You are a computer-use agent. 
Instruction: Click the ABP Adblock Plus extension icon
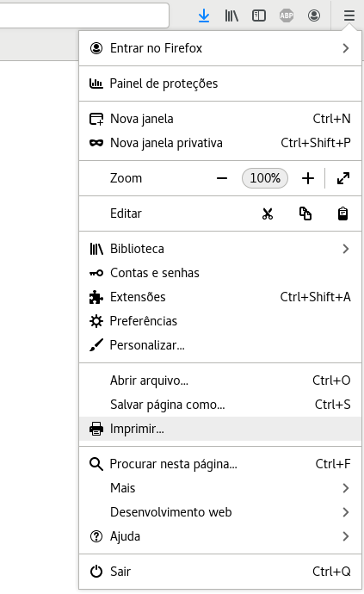tap(287, 15)
